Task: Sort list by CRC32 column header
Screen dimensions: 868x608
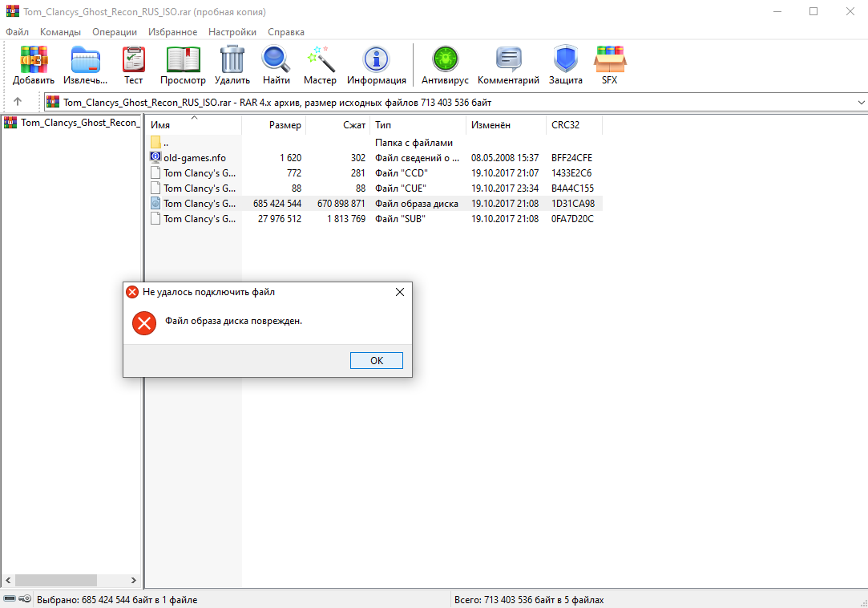Action: point(574,125)
